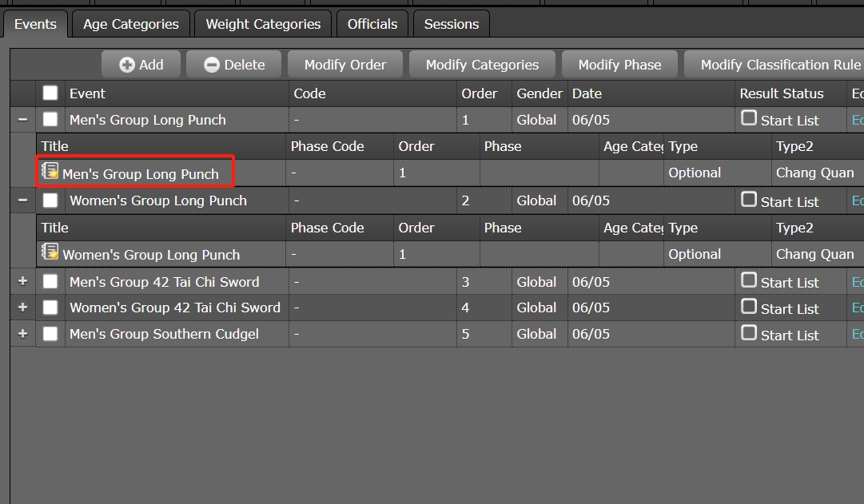Select the Women's Group 42 Tai Chi Sword checkbox
Viewport: 864px width, 504px height.
point(50,308)
